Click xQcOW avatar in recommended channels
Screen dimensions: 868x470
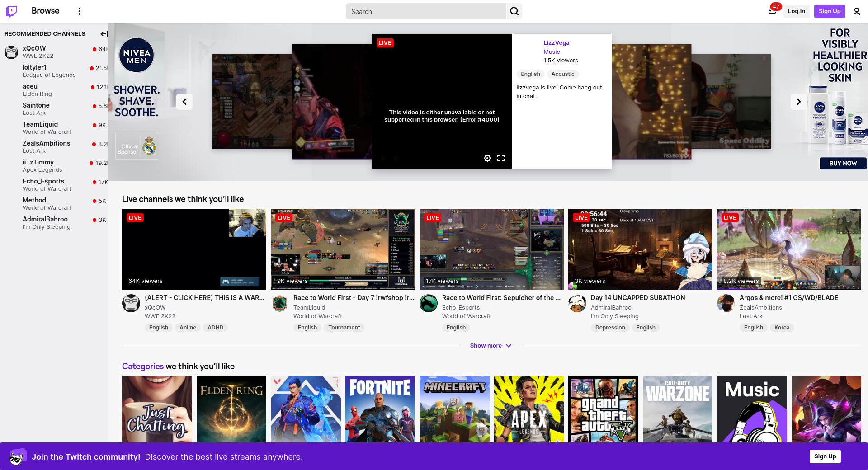click(x=11, y=52)
